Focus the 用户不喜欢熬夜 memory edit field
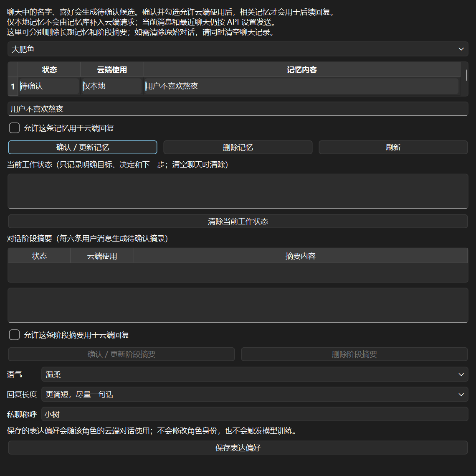This screenshot has width=476, height=476. (238, 109)
